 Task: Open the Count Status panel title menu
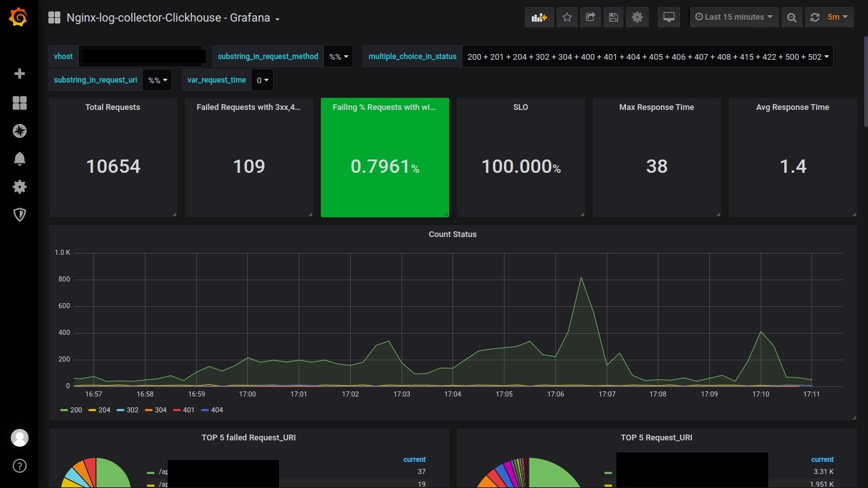[x=452, y=234]
